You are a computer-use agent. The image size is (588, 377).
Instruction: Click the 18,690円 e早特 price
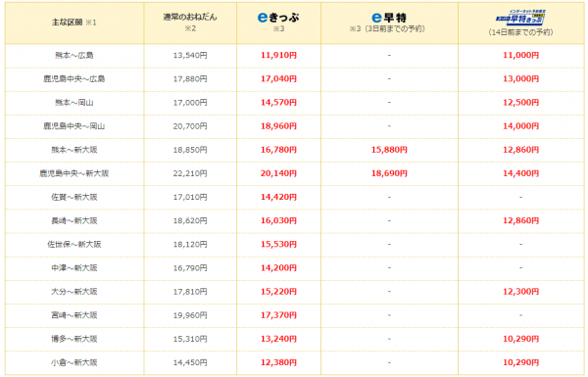click(x=389, y=173)
